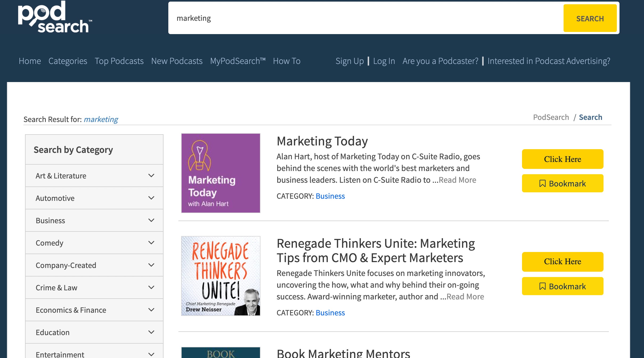Open Book Marketing Mentors title link
The width and height of the screenshot is (644, 358).
[343, 353]
